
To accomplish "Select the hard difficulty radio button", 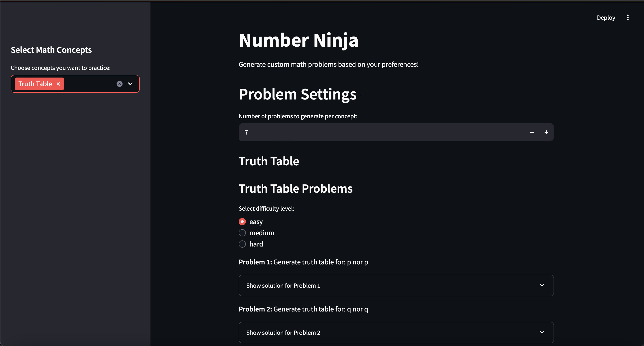I will pyautogui.click(x=242, y=244).
